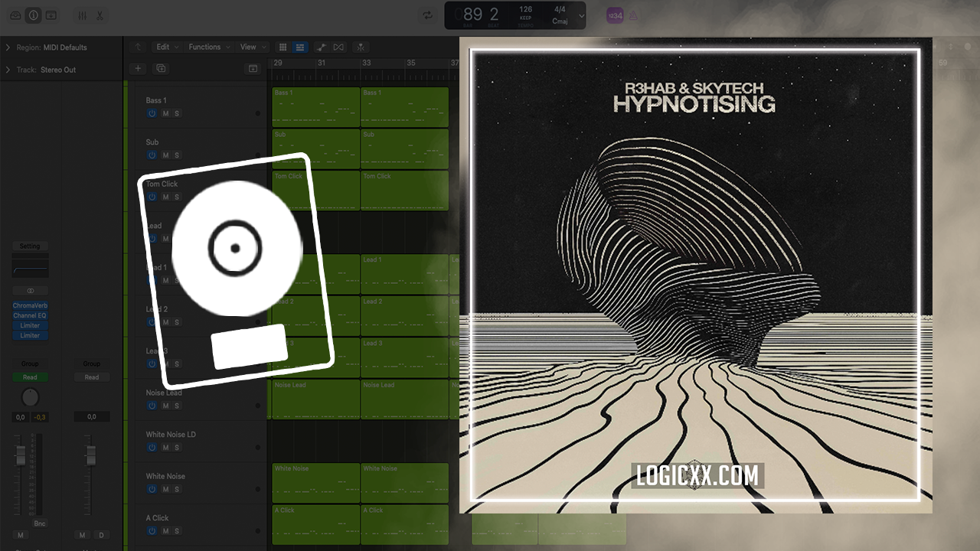The image size is (980, 551).
Task: Mute the channel strip with Bnc button
Action: coord(21,535)
